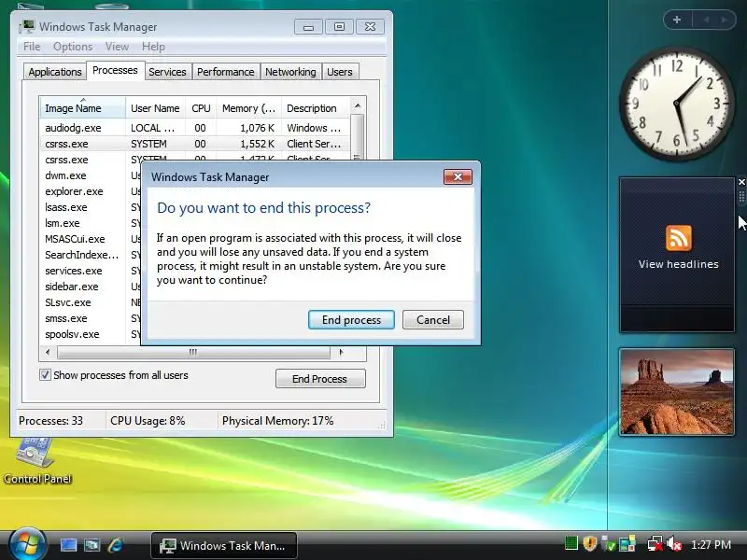Click horizontal scrollbar right arrow

pyautogui.click(x=341, y=353)
